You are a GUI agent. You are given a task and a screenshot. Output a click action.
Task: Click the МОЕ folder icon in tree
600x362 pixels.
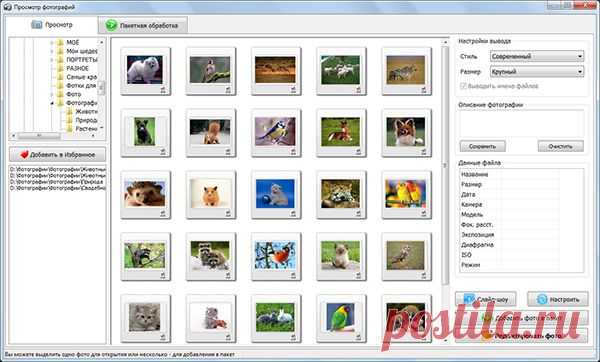(60, 42)
